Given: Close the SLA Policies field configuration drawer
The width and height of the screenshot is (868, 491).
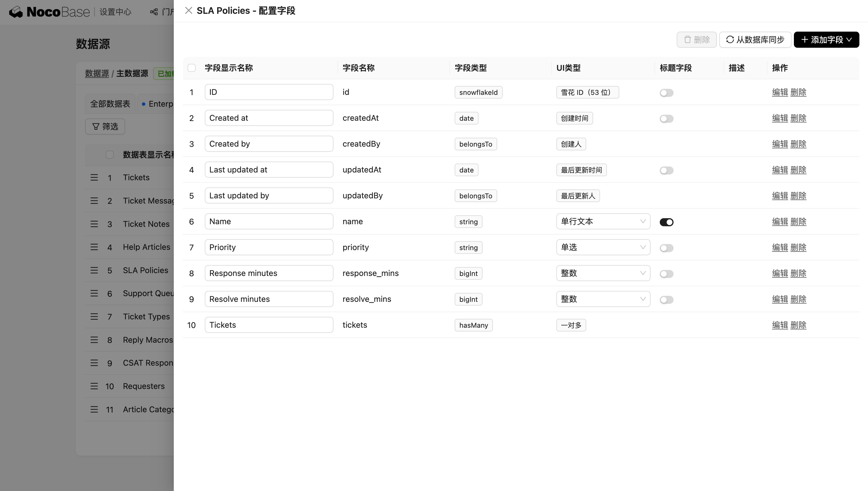Looking at the screenshot, I should tap(188, 11).
